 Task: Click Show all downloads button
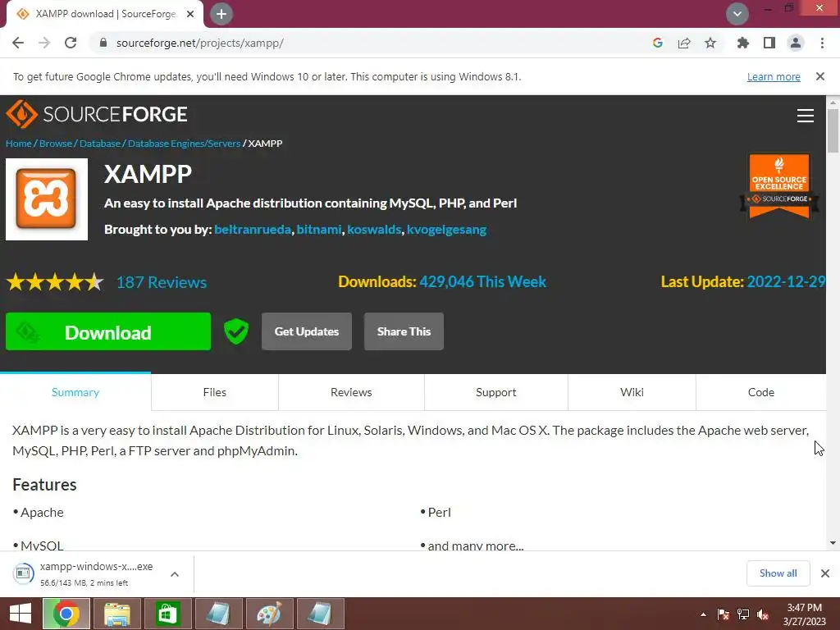(x=778, y=573)
